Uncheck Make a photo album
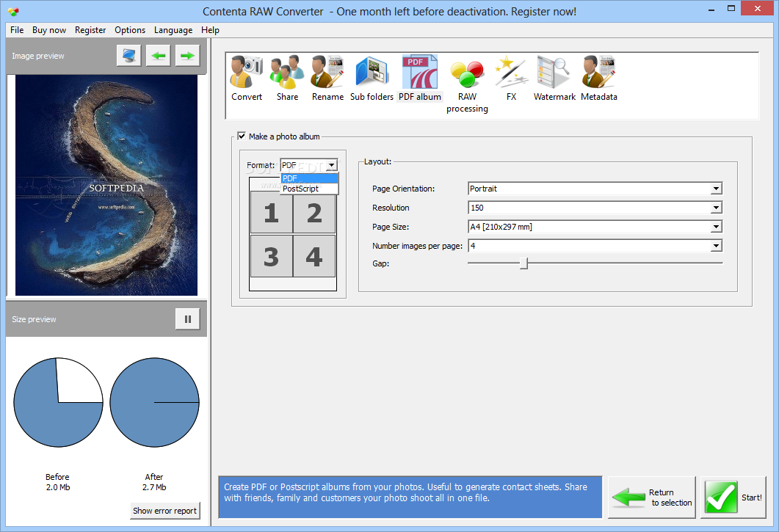This screenshot has height=532, width=779. (x=242, y=136)
